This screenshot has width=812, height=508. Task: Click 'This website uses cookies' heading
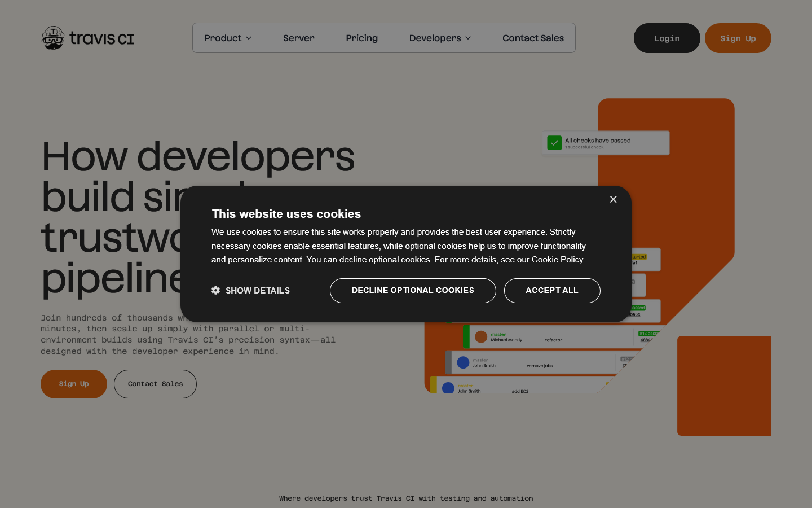pos(286,214)
